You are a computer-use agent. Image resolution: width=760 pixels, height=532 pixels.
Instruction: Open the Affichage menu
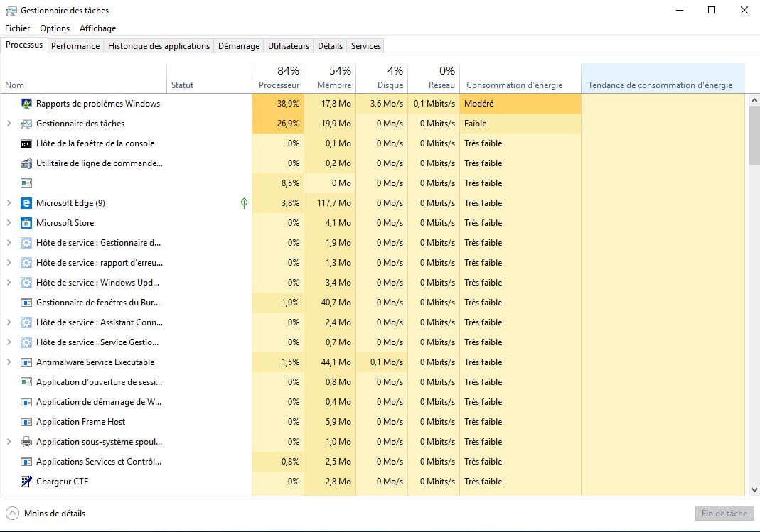[97, 28]
